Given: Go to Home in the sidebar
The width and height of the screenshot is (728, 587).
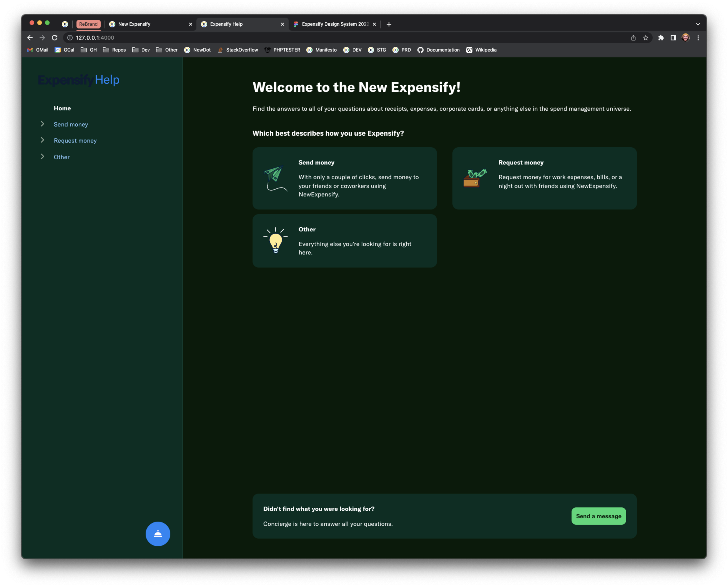Looking at the screenshot, I should [x=62, y=108].
